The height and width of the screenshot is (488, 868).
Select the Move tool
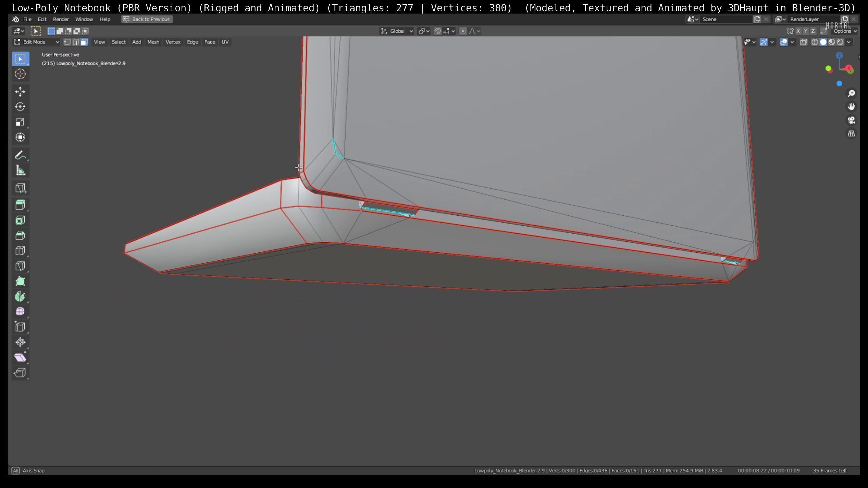20,91
